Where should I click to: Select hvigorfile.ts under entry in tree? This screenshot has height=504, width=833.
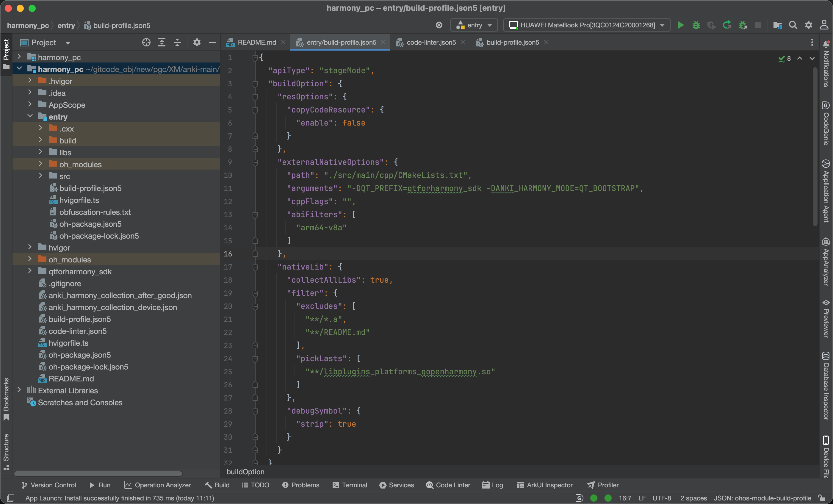(x=79, y=200)
